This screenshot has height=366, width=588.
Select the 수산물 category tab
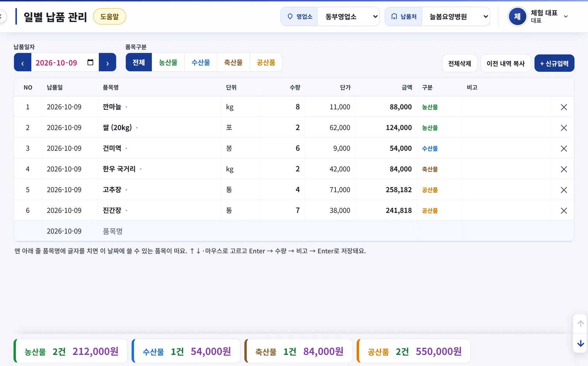pos(201,62)
